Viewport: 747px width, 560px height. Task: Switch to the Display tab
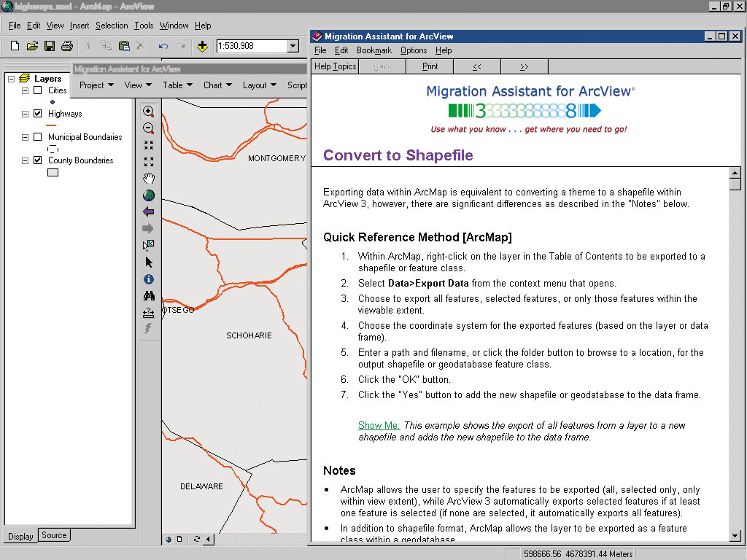click(x=20, y=536)
